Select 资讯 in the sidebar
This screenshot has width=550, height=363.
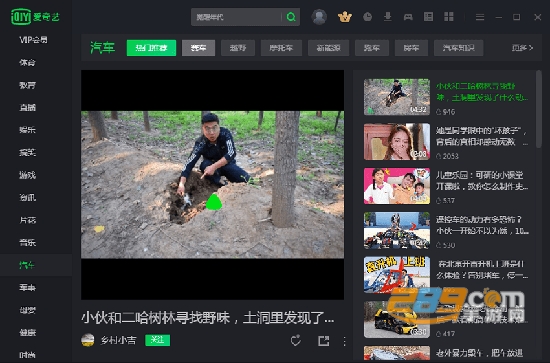pos(27,197)
